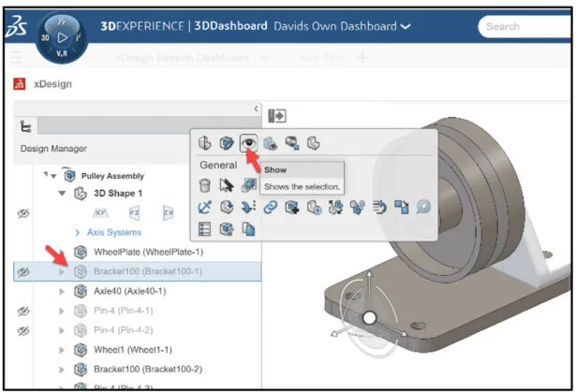Toggle visibility of hidden Bracket100-1
This screenshot has width=576, height=392.
click(23, 271)
